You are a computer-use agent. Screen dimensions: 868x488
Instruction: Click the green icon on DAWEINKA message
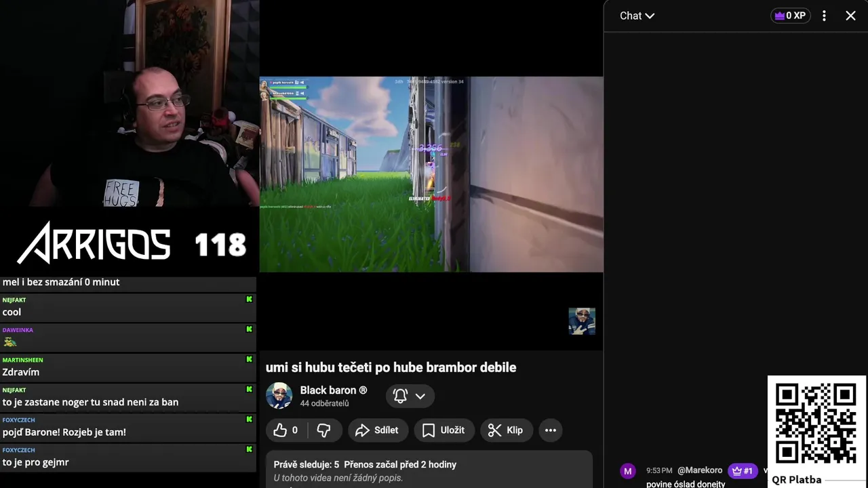pos(249,329)
